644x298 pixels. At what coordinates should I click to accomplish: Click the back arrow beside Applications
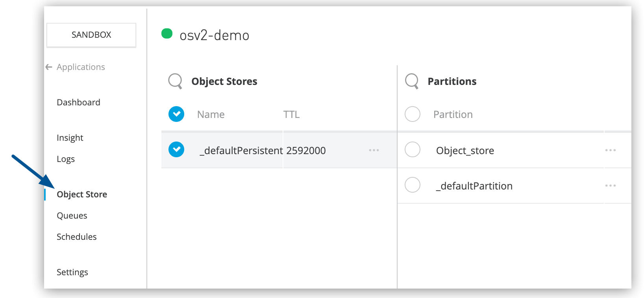pyautogui.click(x=49, y=67)
